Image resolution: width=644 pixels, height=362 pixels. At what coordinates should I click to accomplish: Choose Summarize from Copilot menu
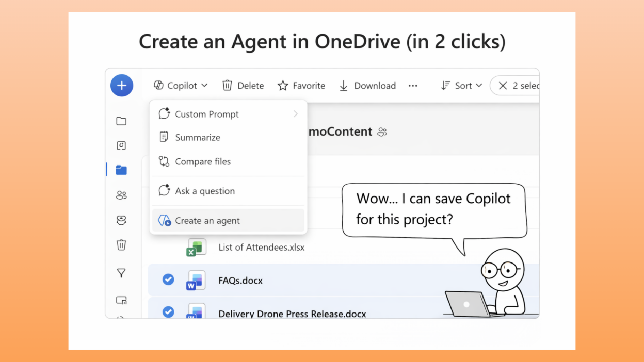(229, 137)
